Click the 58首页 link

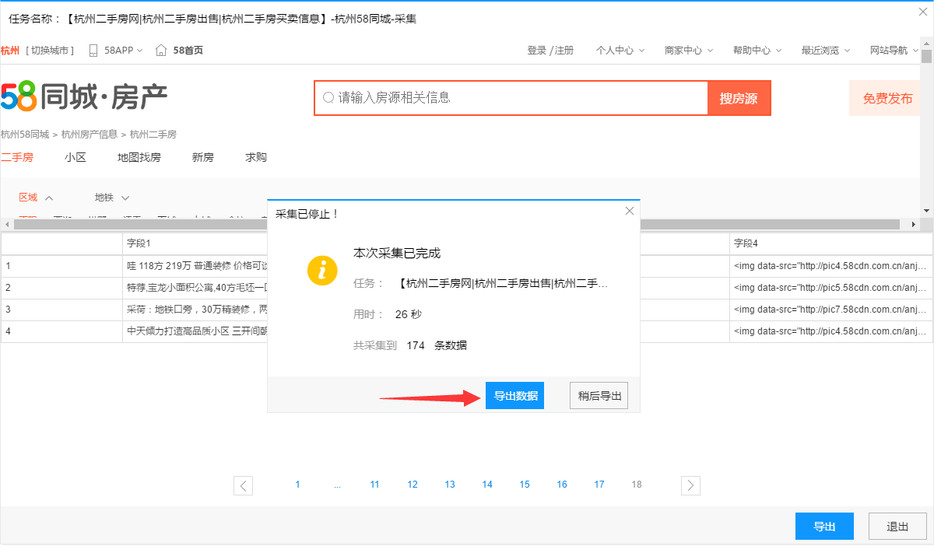pos(188,51)
